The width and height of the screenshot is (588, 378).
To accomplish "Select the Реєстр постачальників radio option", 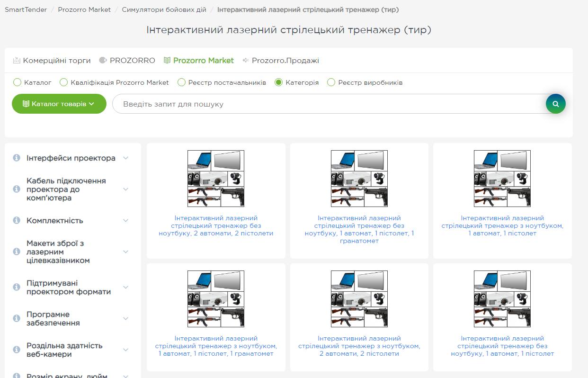I will point(181,82).
